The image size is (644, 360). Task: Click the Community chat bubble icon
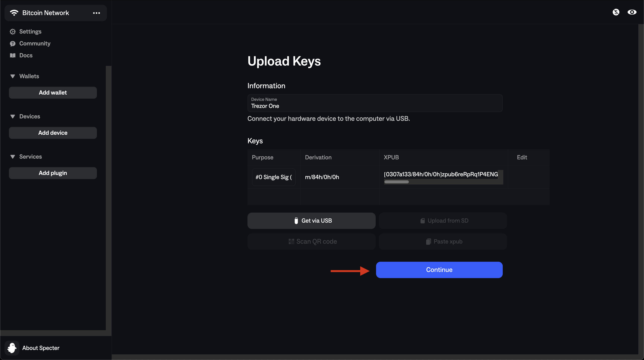tap(12, 44)
